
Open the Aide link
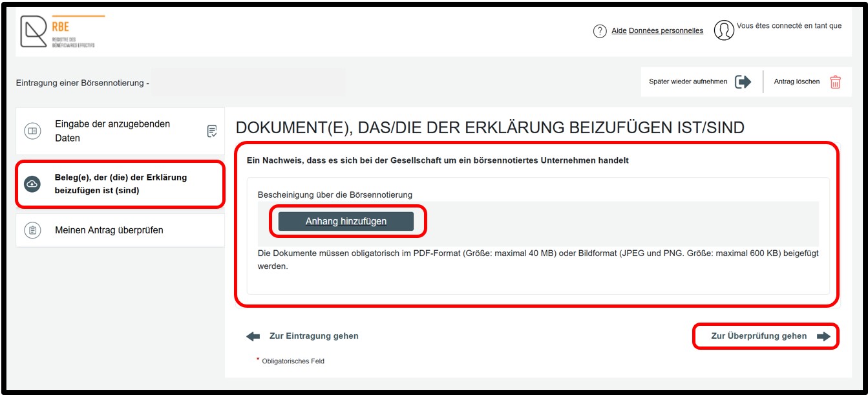619,30
